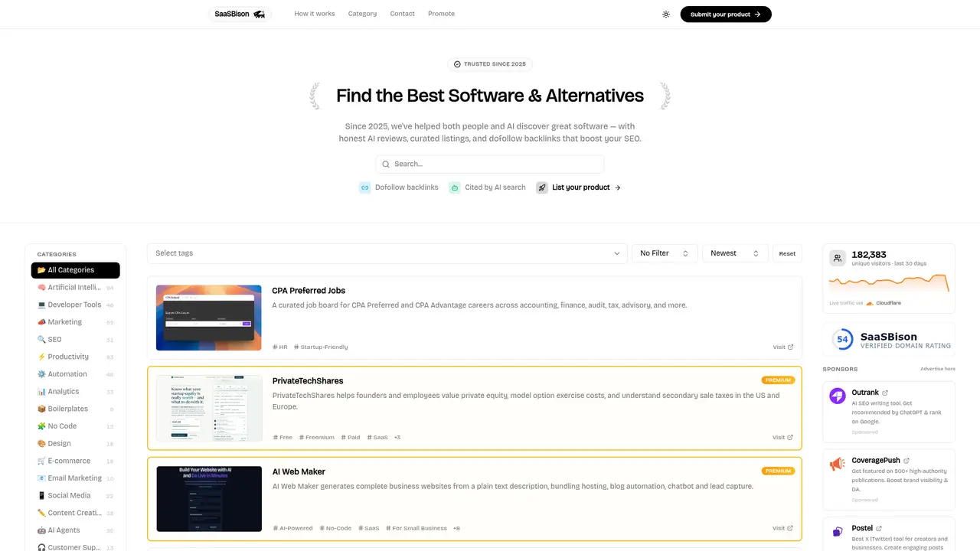Open the Newest sort dropdown

pos(735,253)
